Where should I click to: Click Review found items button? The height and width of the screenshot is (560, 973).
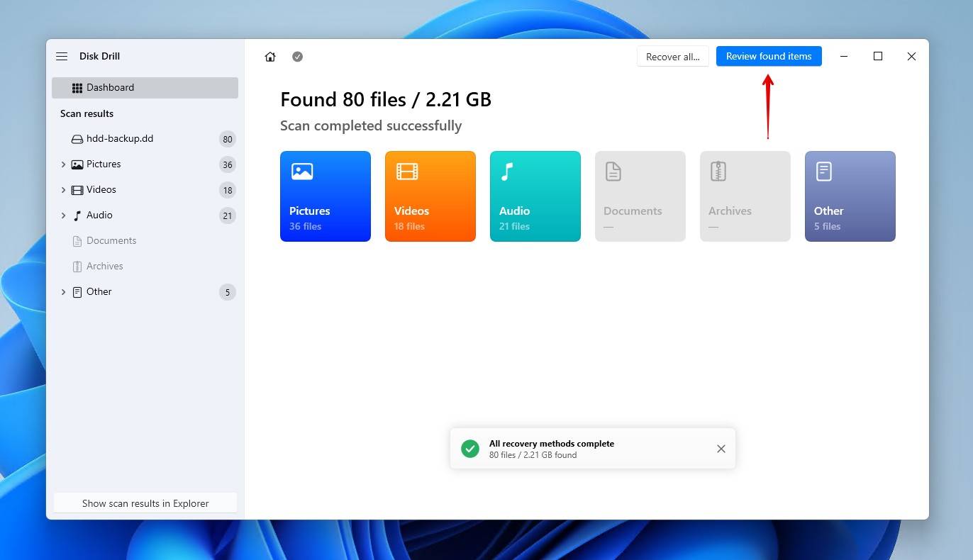pyautogui.click(x=769, y=57)
